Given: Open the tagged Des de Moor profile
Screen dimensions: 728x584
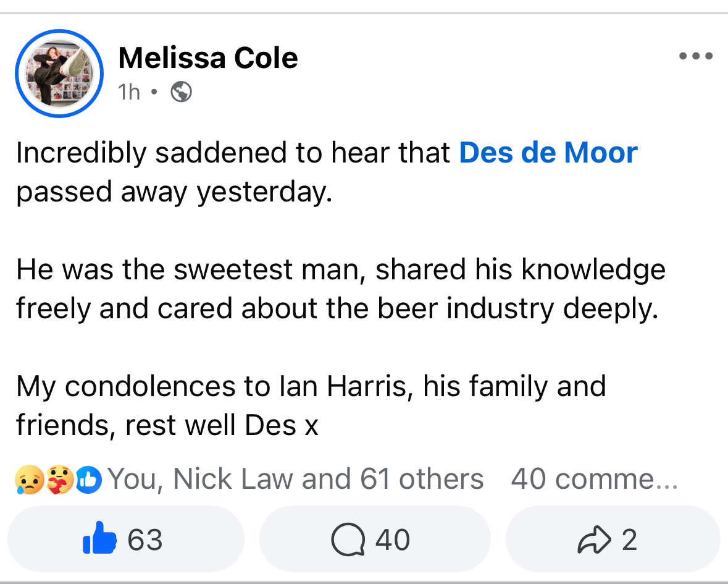Looking at the screenshot, I should [548, 153].
